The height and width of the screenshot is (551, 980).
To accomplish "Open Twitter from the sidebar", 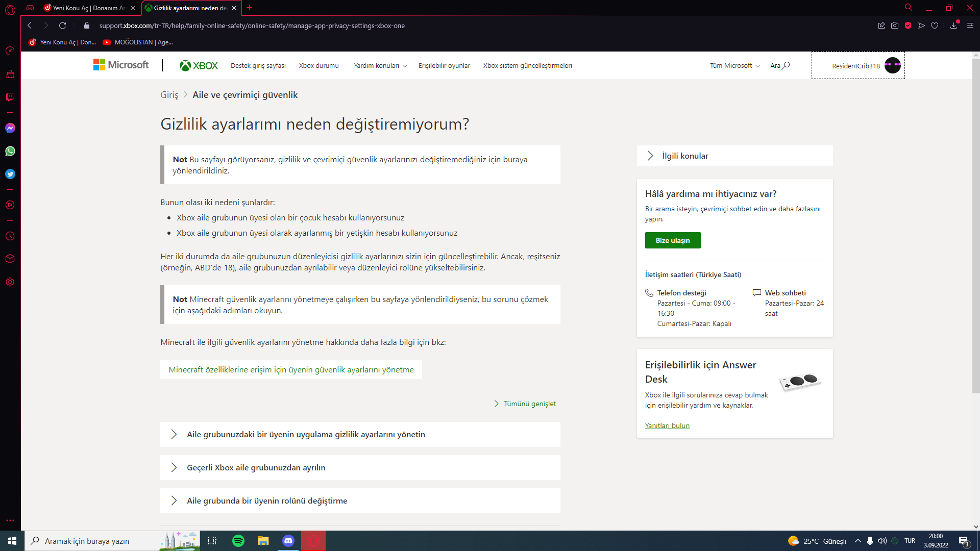I will [x=10, y=174].
